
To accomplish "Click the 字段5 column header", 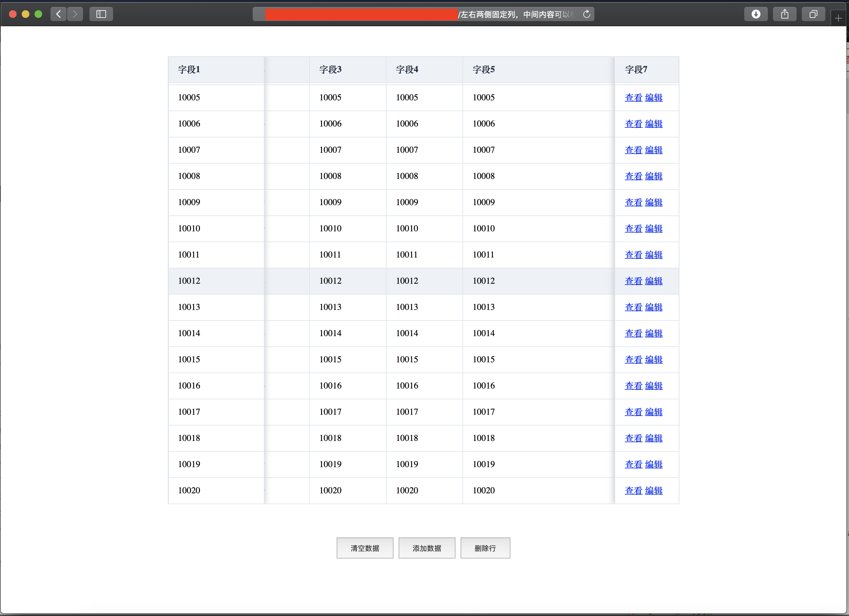I will tap(483, 70).
